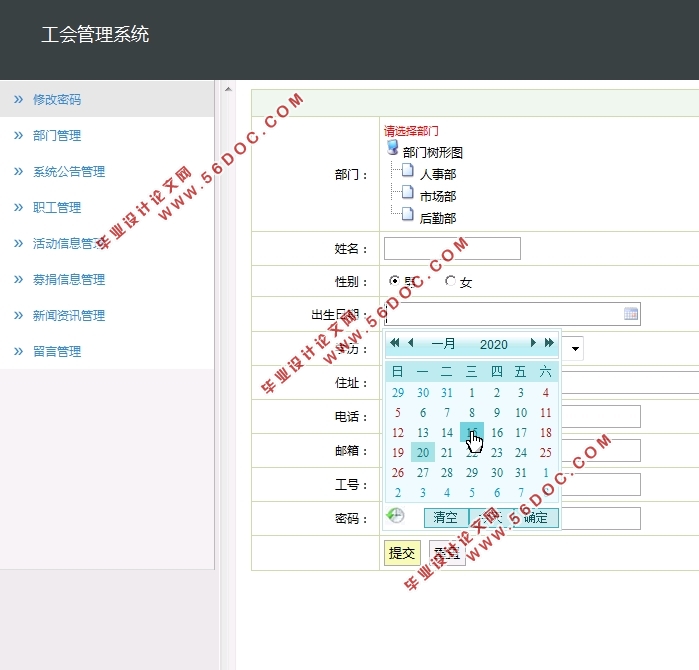Open the birth date calendar picker icon
This screenshot has height=670, width=699.
point(631,314)
